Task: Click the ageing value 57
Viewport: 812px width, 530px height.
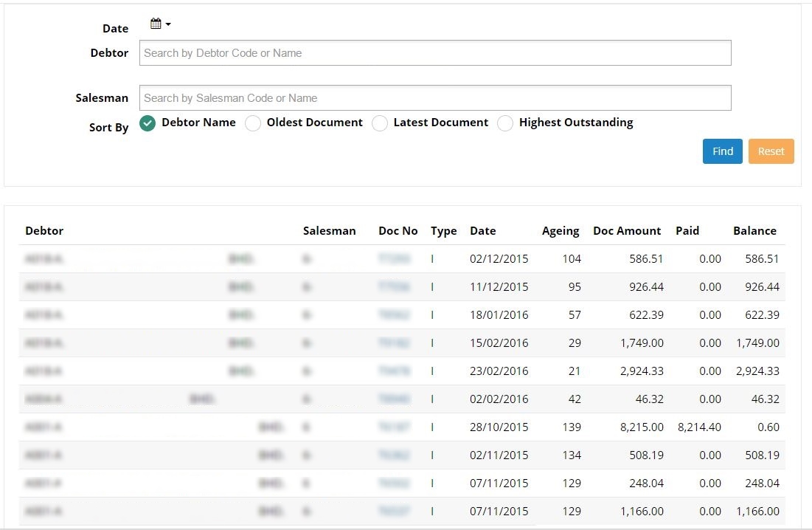Action: (x=575, y=314)
